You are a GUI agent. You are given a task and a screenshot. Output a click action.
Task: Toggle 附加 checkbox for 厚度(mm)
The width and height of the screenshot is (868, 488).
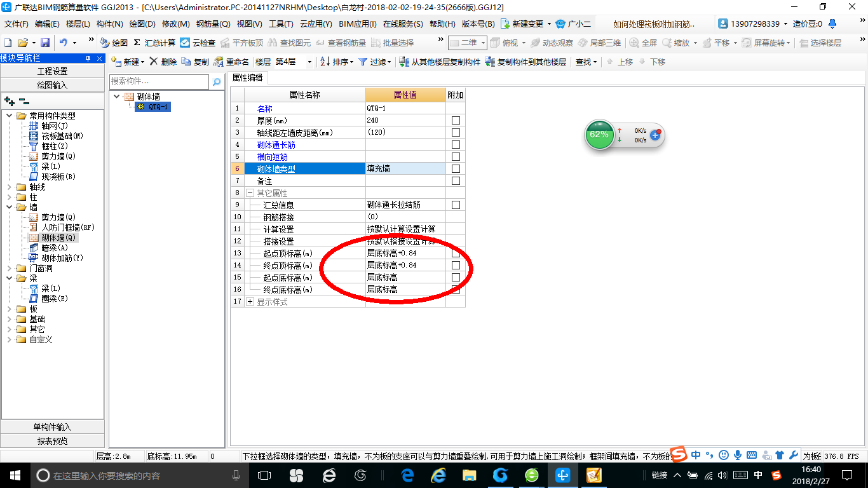[455, 121]
